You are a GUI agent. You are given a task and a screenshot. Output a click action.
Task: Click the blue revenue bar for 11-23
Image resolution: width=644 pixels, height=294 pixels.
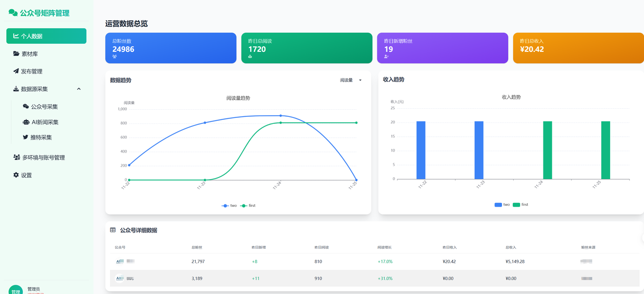[479, 150]
